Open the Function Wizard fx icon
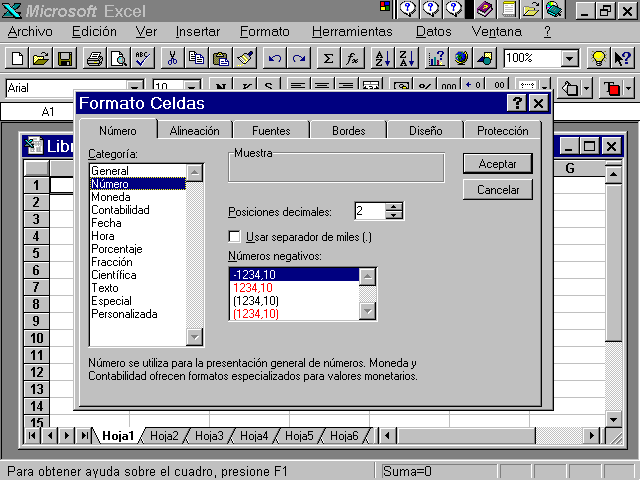The image size is (640, 480). [352, 58]
